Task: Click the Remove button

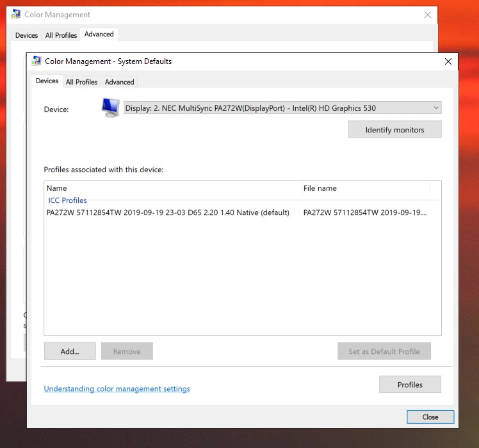Action: pos(127,351)
